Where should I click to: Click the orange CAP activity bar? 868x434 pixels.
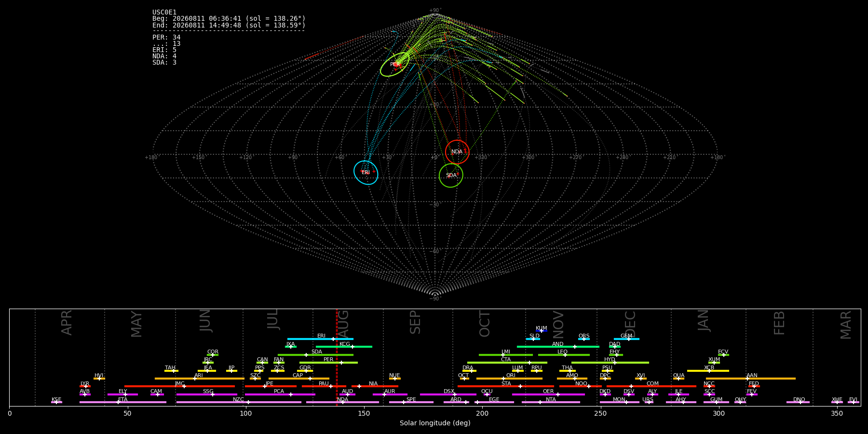(299, 379)
